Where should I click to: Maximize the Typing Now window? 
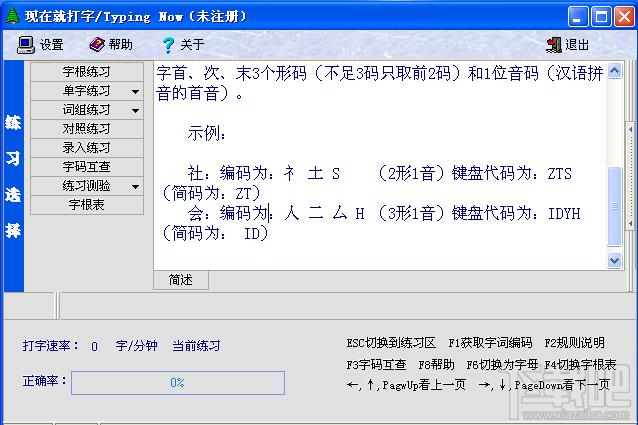pos(601,17)
